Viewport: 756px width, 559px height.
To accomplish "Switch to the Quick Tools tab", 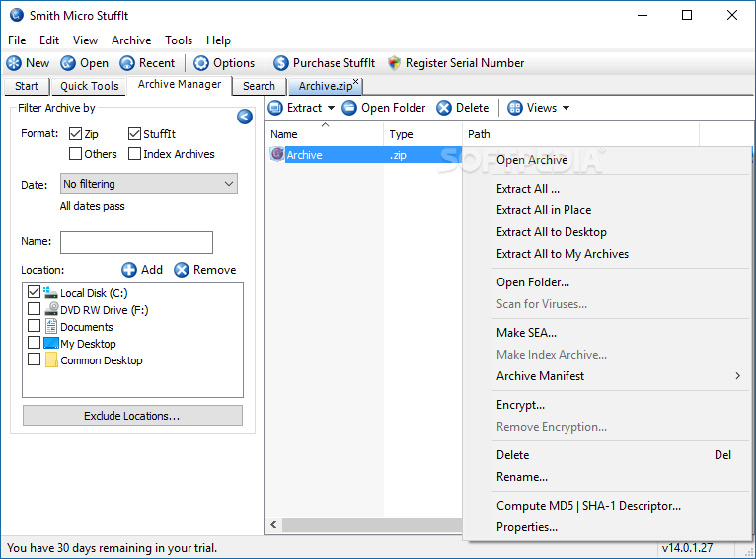I will (x=89, y=86).
